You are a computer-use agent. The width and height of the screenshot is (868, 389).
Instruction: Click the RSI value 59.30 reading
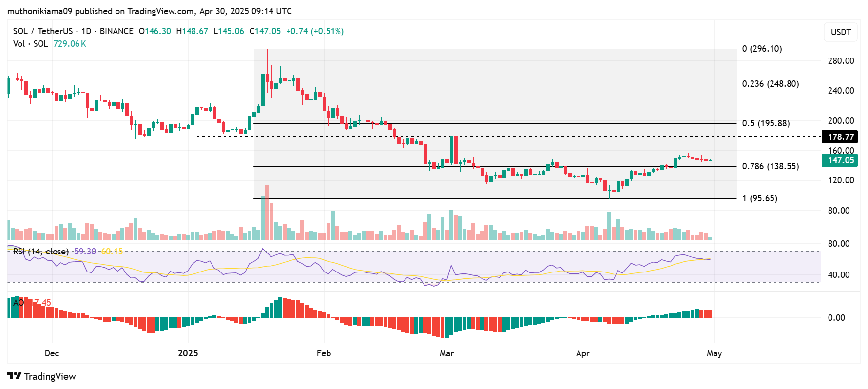tap(85, 252)
